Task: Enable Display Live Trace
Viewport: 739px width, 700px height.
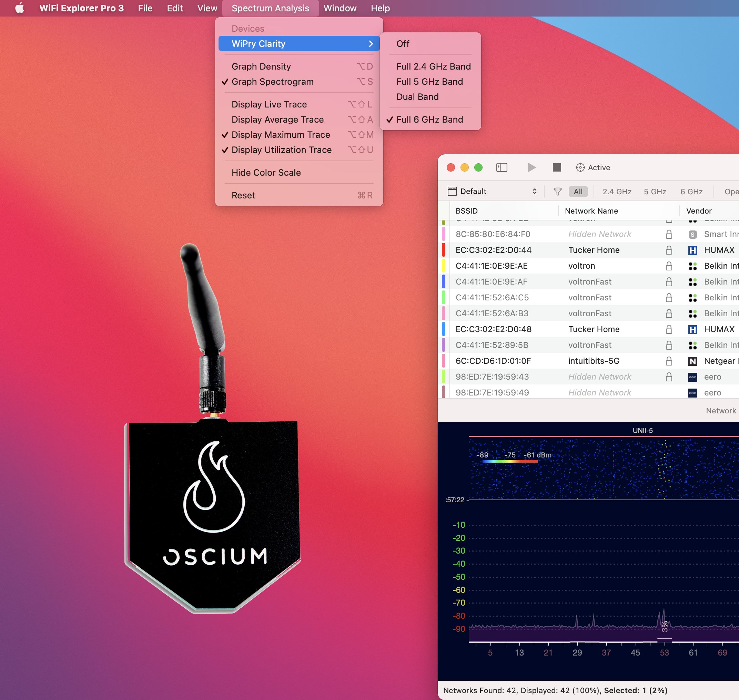Action: click(299, 104)
